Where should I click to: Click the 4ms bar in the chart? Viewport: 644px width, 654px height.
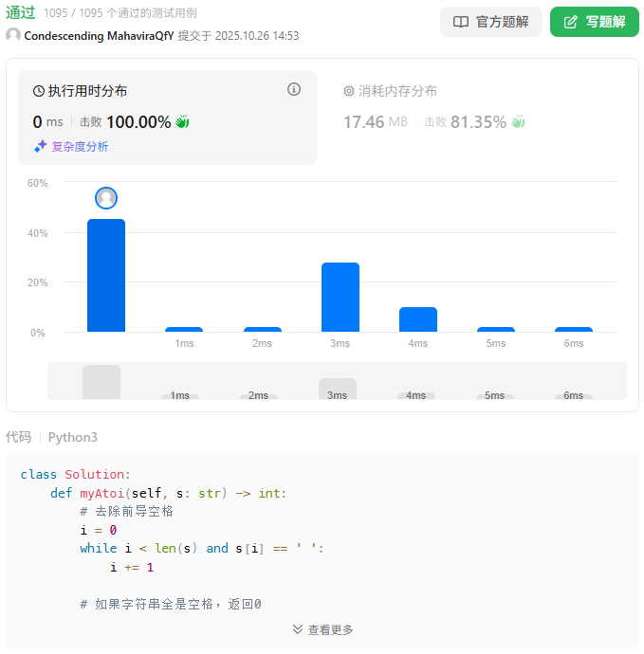coord(418,319)
